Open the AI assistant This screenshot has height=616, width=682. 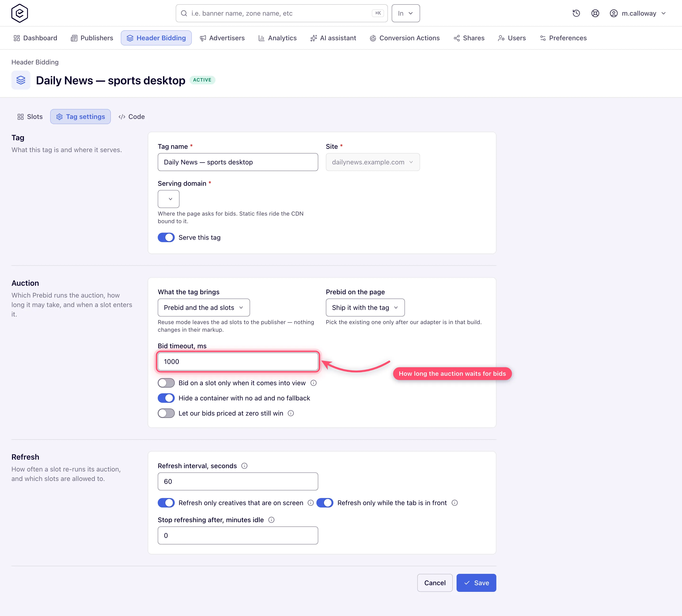333,38
